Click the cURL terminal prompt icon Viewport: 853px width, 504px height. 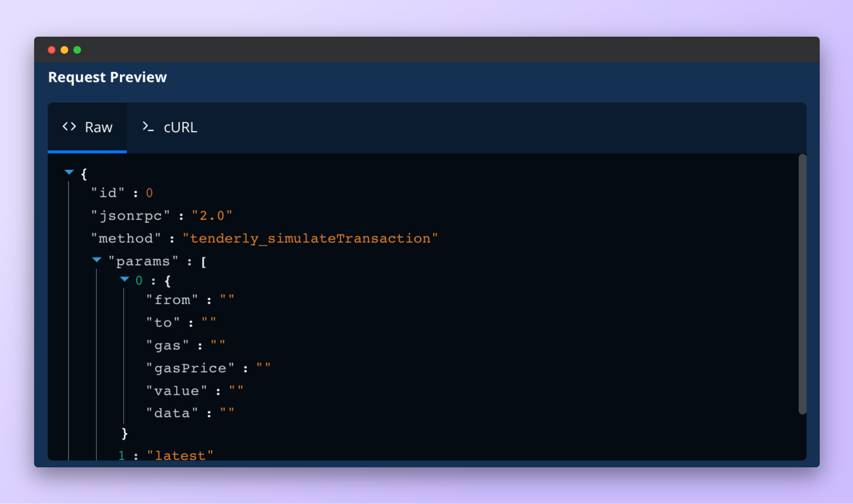click(x=148, y=127)
